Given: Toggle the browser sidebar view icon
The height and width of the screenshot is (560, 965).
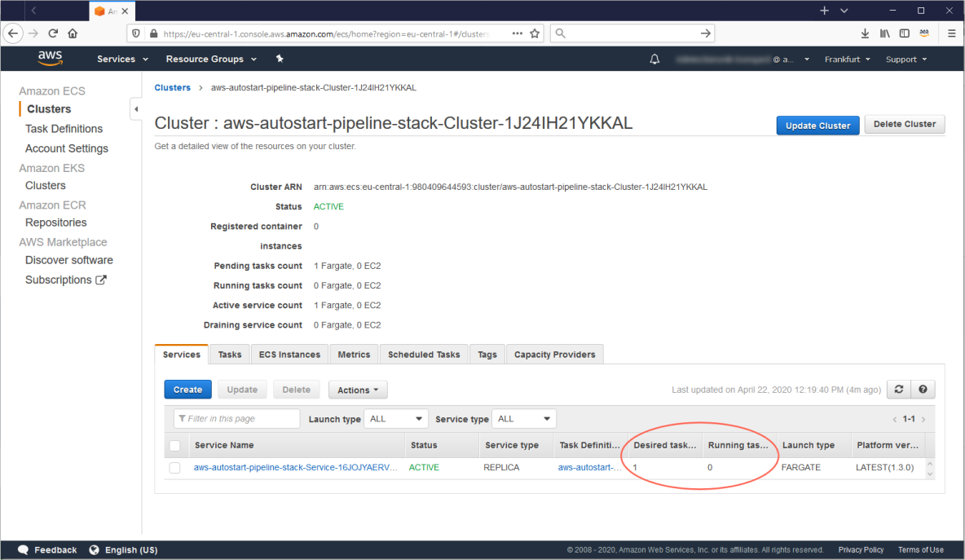Looking at the screenshot, I should point(904,33).
